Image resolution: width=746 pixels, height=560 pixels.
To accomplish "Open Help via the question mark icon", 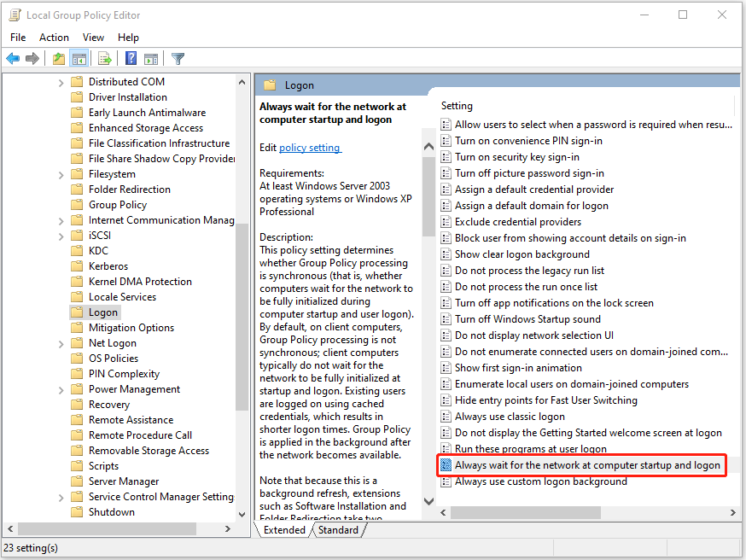I will click(x=131, y=58).
